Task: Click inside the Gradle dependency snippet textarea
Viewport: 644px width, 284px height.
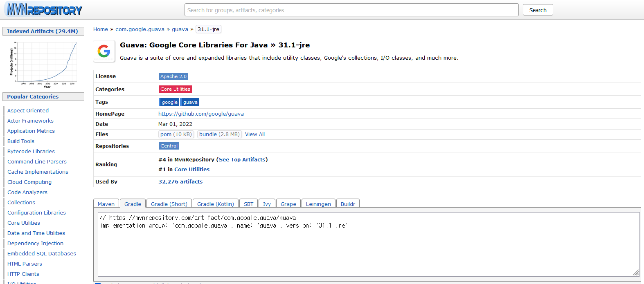Action: (x=369, y=244)
